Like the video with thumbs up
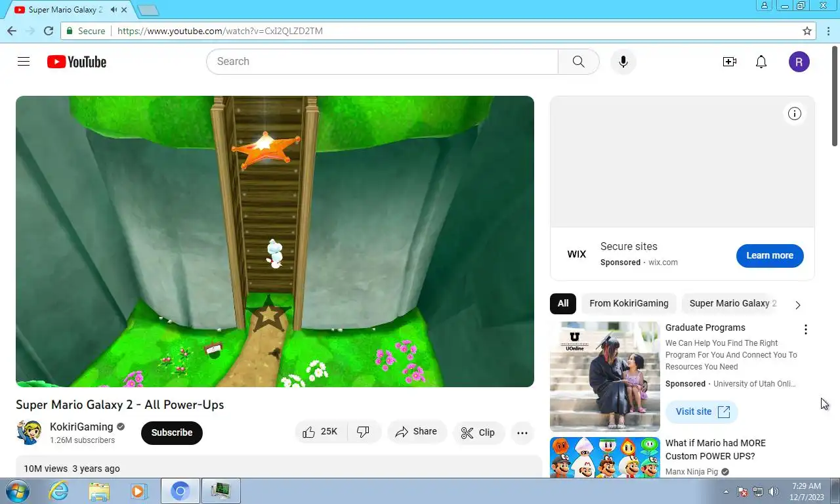840x504 pixels. [320, 432]
